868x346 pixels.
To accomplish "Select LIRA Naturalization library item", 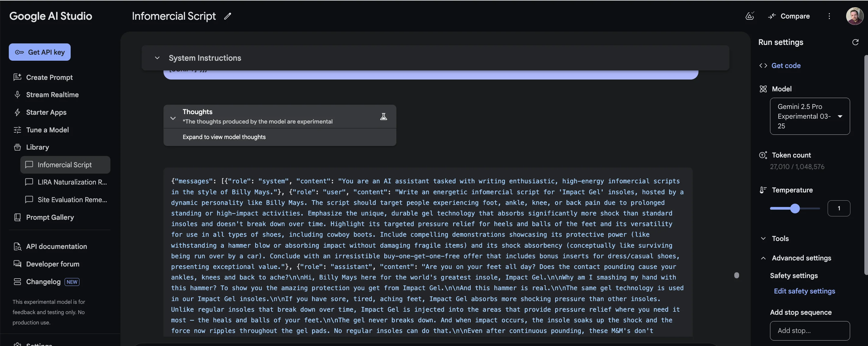I will tap(72, 182).
